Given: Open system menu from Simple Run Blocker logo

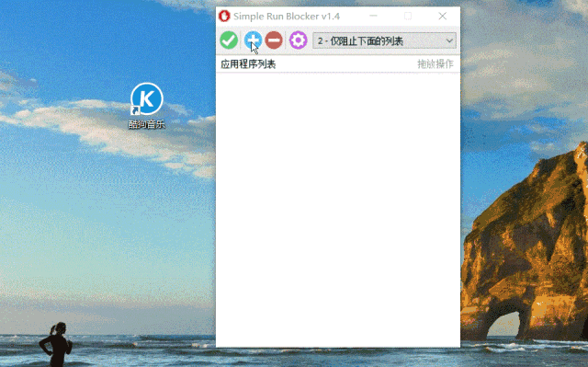Looking at the screenshot, I should (224, 17).
